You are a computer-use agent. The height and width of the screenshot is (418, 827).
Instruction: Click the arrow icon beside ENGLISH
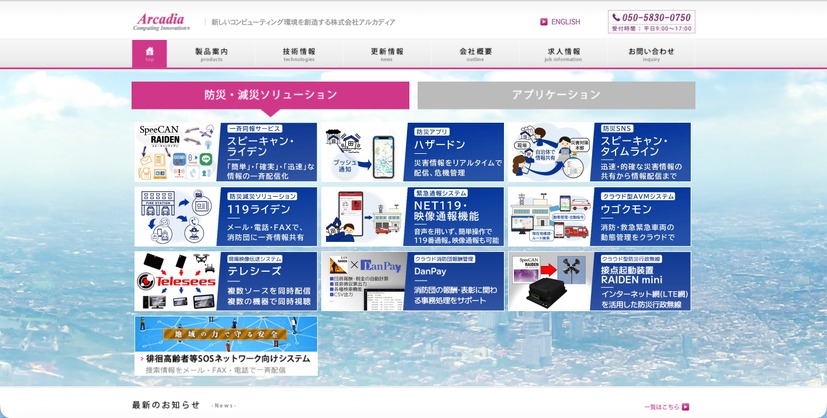(544, 22)
